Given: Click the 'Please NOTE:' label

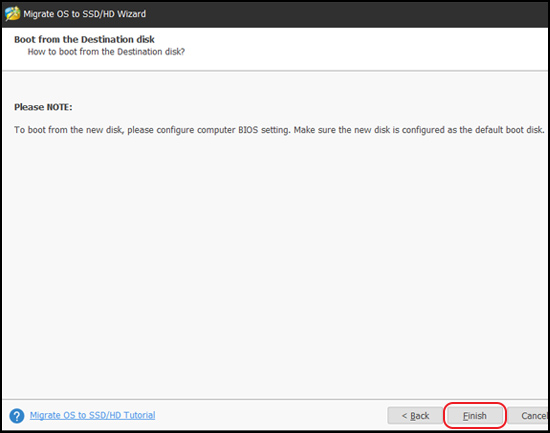Looking at the screenshot, I should pos(43,107).
